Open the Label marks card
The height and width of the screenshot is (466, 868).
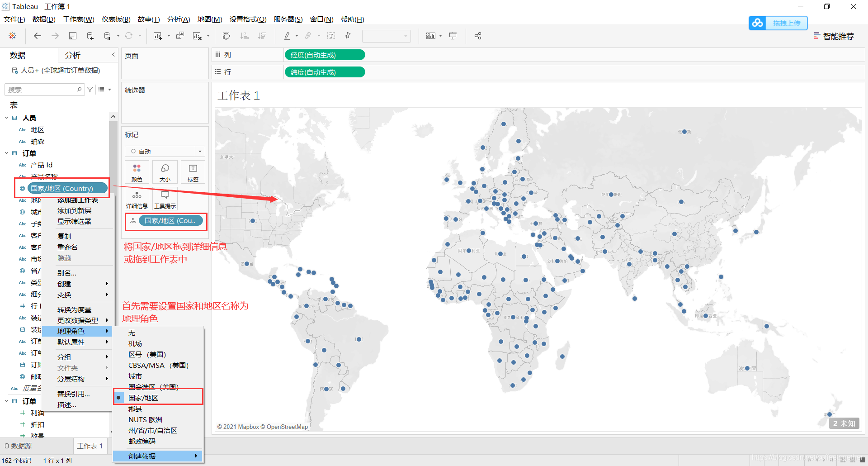coord(193,172)
